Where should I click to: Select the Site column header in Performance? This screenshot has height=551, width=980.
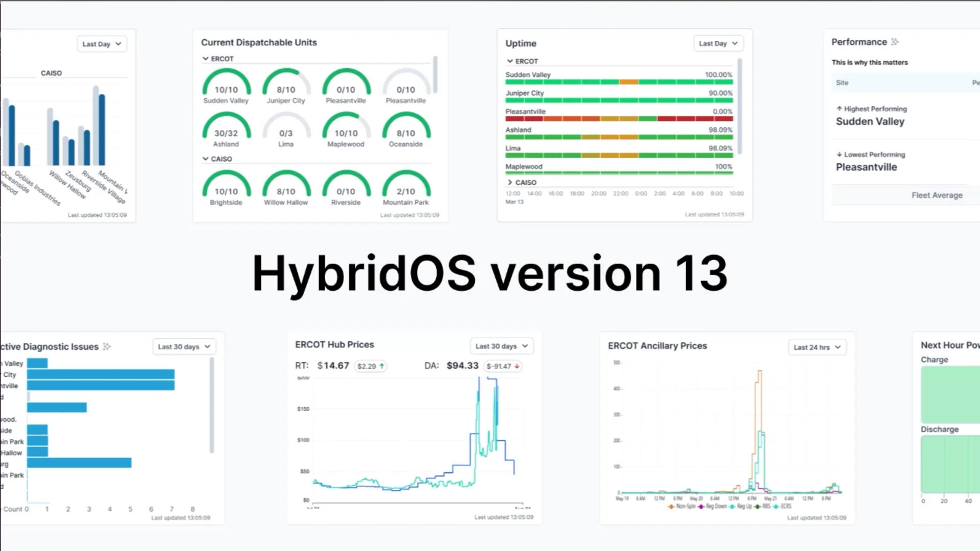[x=842, y=83]
